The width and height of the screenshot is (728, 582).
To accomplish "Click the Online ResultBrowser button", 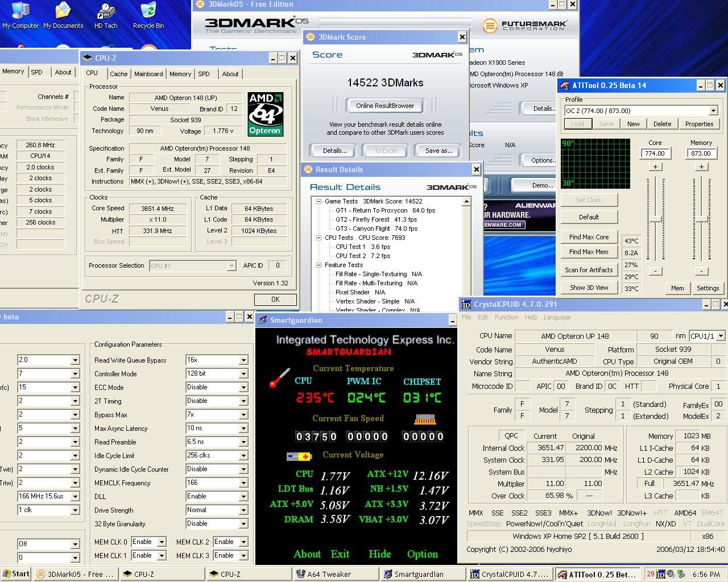I will (x=385, y=106).
